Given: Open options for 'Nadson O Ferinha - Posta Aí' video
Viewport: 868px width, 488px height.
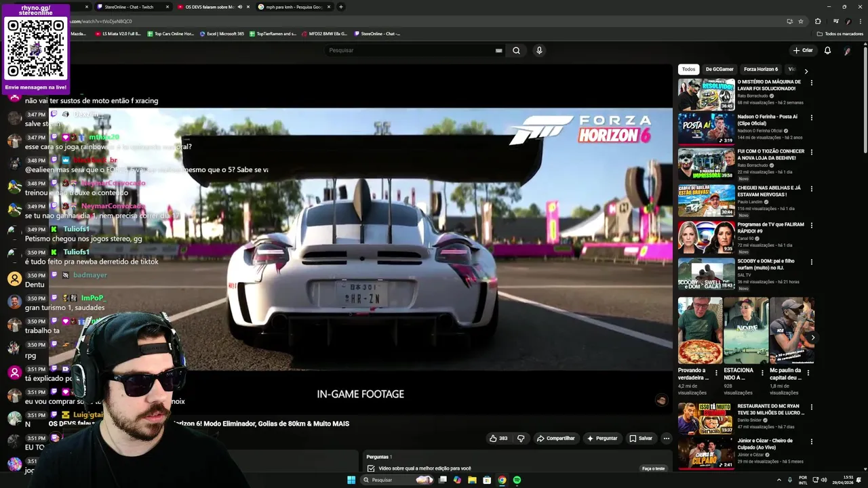Looking at the screenshot, I should point(811,117).
